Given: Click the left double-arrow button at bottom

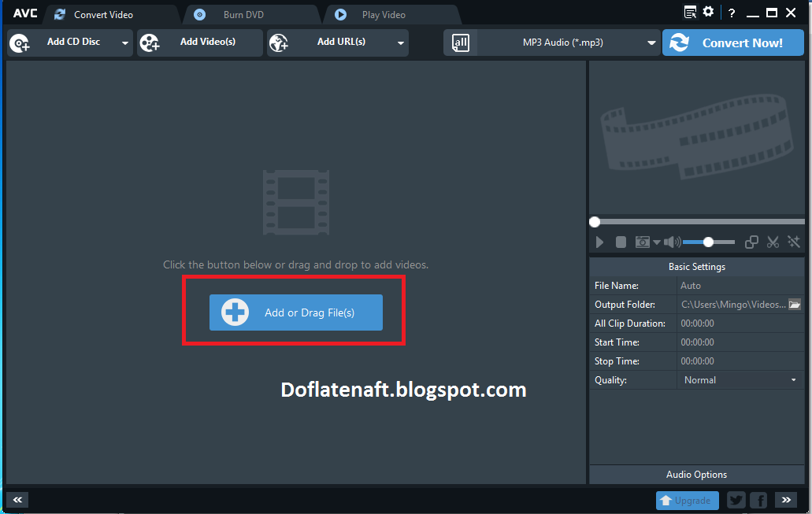Looking at the screenshot, I should (x=17, y=500).
